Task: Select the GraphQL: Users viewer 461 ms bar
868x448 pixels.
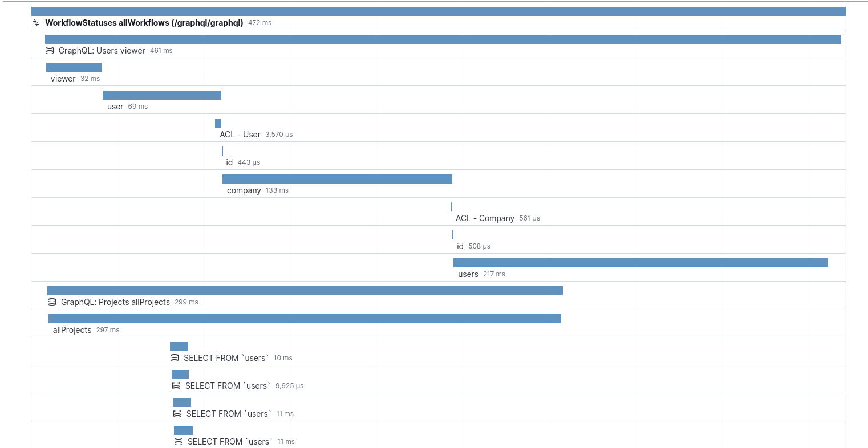Action: click(x=443, y=39)
